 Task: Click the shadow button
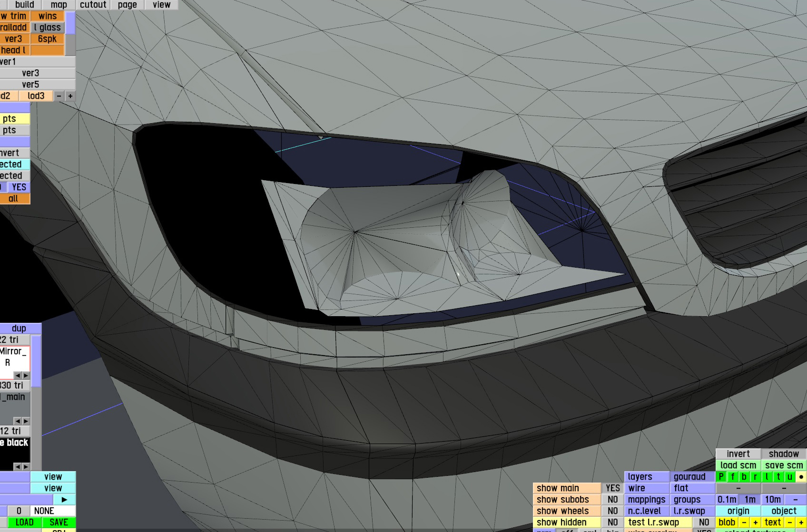(x=784, y=454)
